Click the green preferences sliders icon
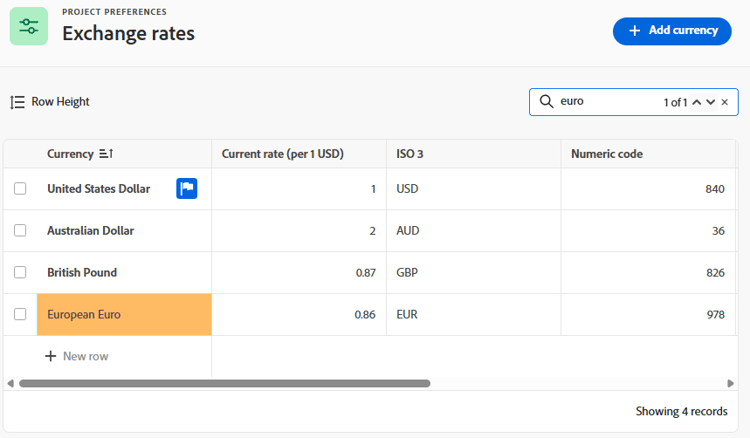 tap(29, 26)
